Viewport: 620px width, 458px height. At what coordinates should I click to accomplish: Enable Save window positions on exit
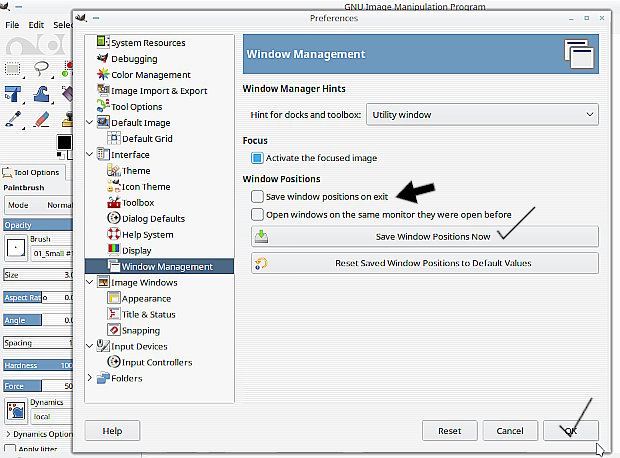click(x=257, y=196)
